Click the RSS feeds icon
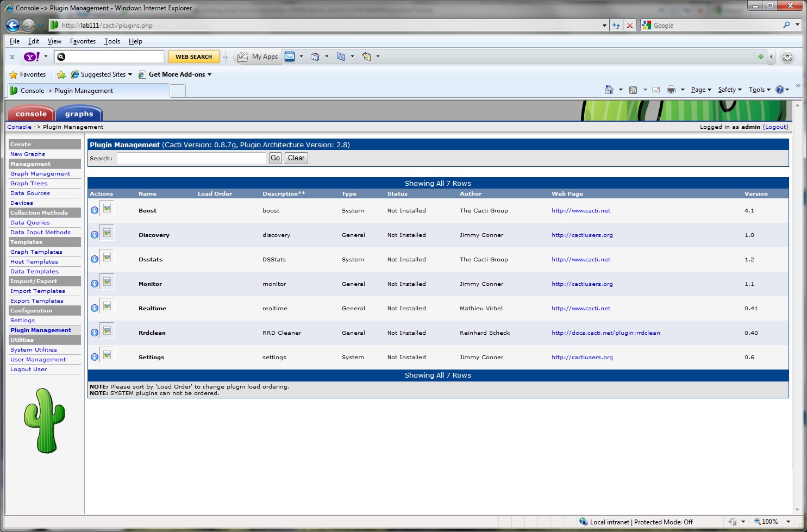The image size is (807, 532). point(633,90)
